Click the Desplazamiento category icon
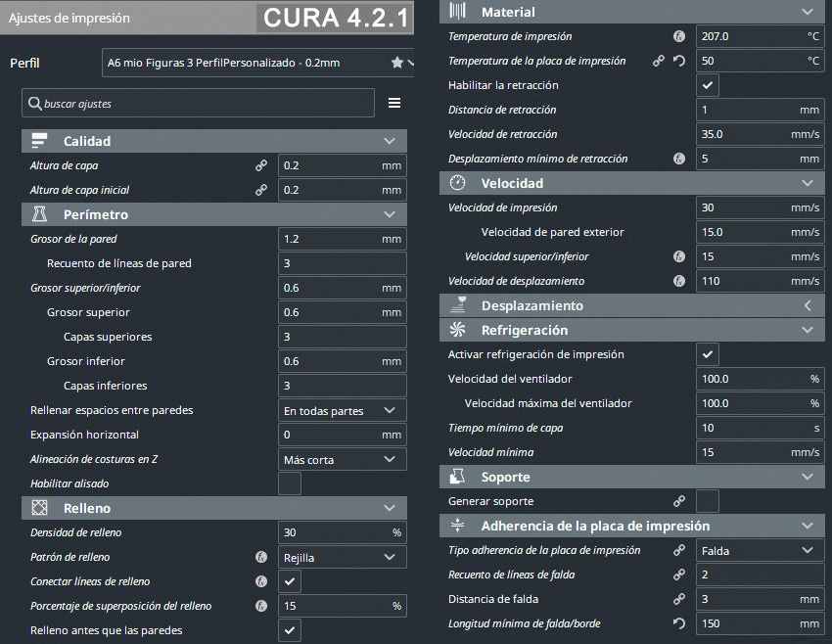 click(x=457, y=305)
